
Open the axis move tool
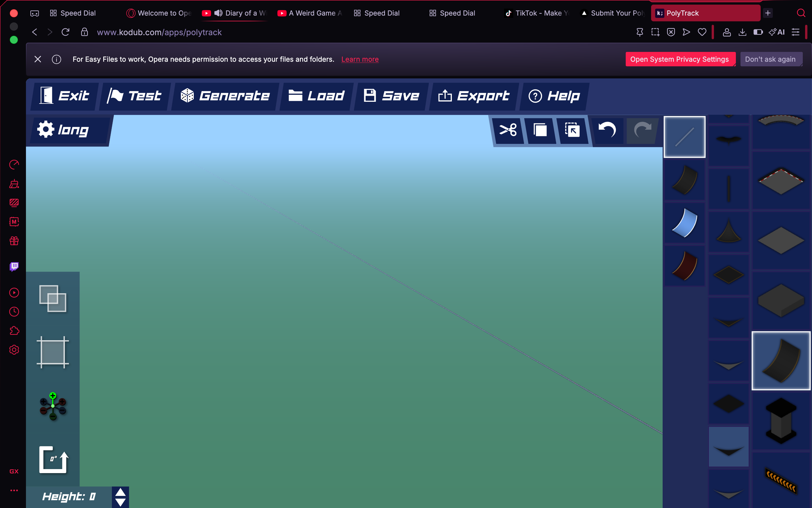click(x=53, y=406)
